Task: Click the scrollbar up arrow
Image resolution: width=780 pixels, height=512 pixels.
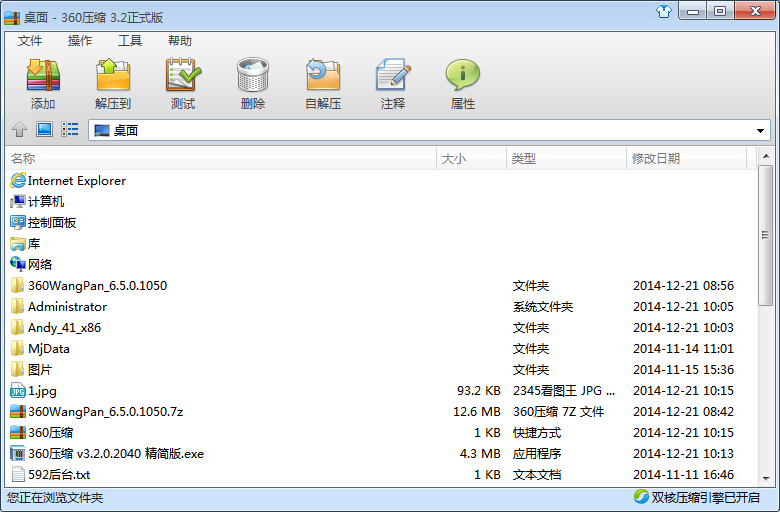Action: 766,156
